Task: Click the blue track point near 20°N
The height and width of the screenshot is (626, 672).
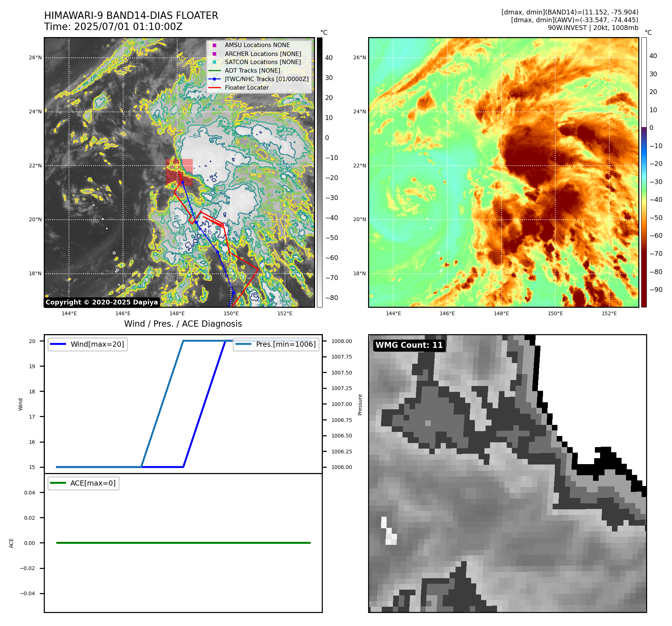Action: coord(196,222)
